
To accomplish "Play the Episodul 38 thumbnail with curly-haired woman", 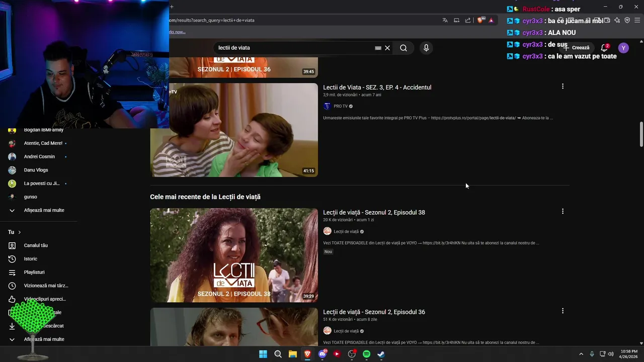I will pos(234,255).
